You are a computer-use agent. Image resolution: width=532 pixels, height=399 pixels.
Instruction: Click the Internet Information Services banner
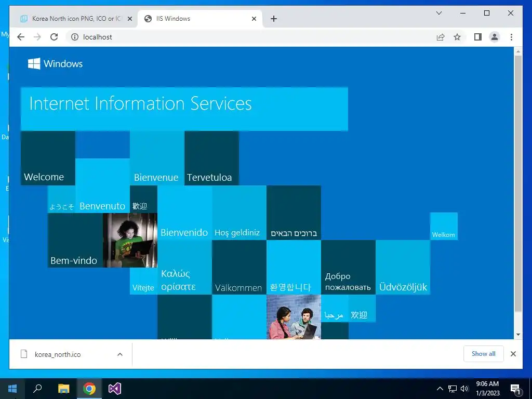(x=184, y=109)
